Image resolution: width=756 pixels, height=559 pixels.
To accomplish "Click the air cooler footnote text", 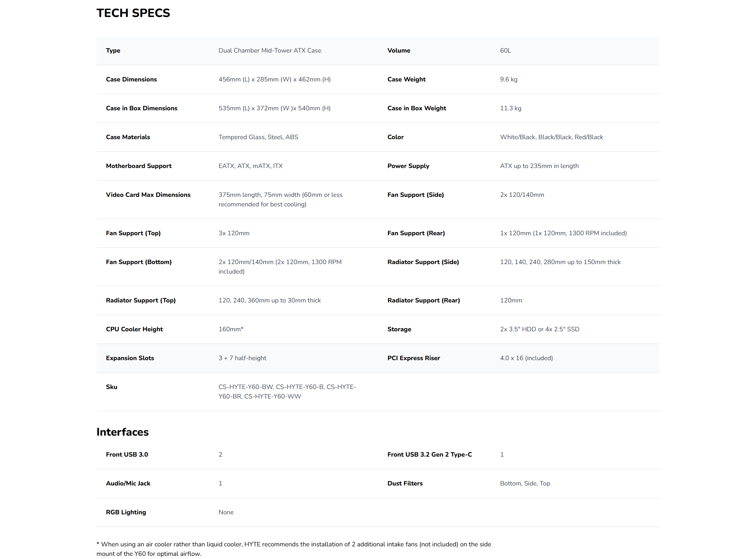I will 293,549.
